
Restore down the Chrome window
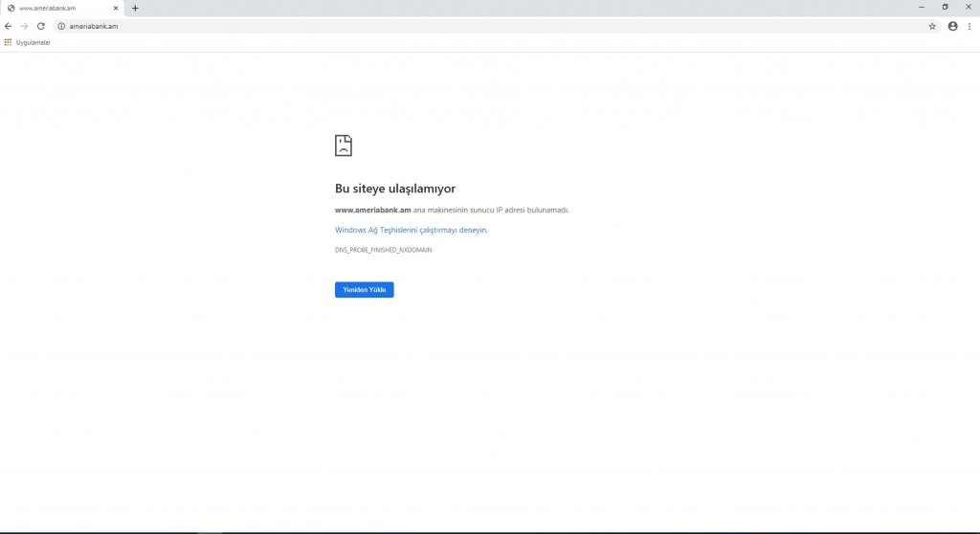click(945, 8)
